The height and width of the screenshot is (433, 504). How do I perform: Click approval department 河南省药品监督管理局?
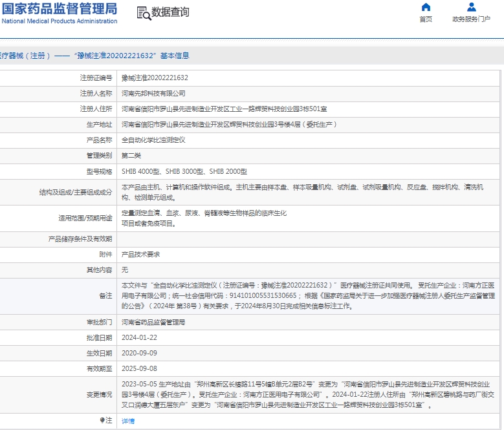(x=153, y=322)
